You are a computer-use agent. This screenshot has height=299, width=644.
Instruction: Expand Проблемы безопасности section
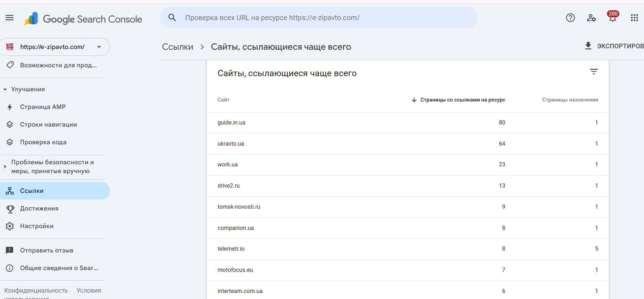[x=5, y=166]
